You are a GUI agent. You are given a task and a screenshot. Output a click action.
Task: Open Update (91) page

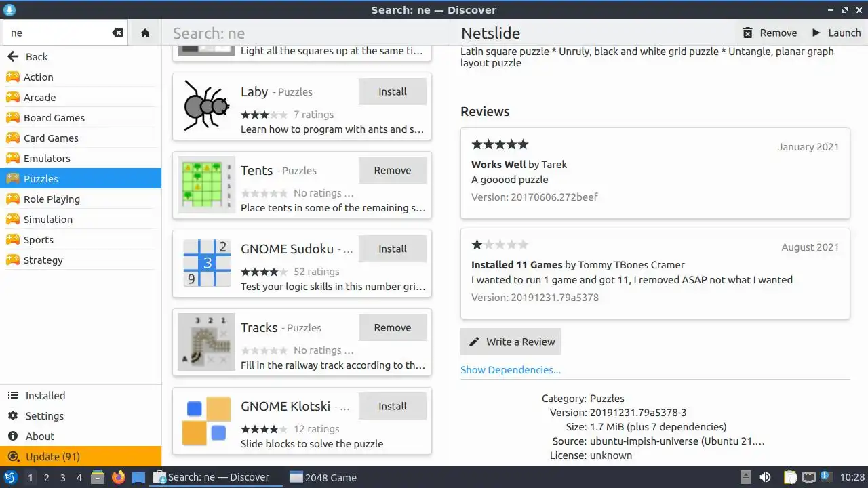[x=81, y=457]
